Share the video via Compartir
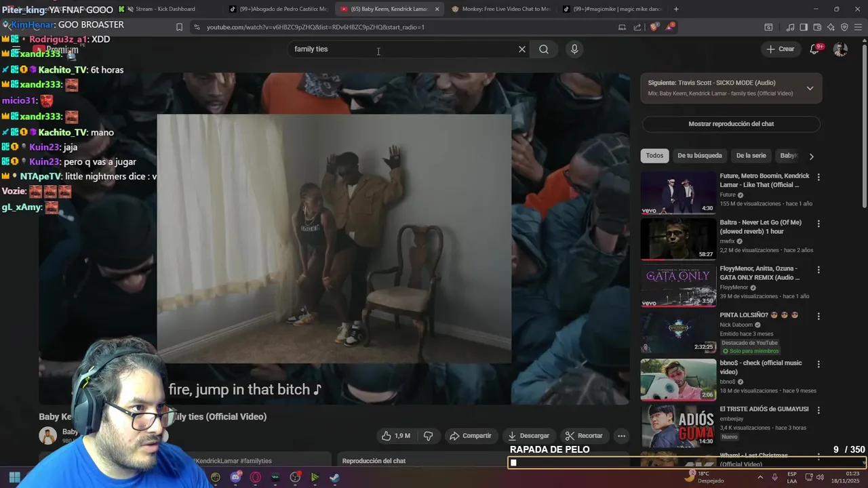Screen dimensions: 868x488 coord(471,436)
